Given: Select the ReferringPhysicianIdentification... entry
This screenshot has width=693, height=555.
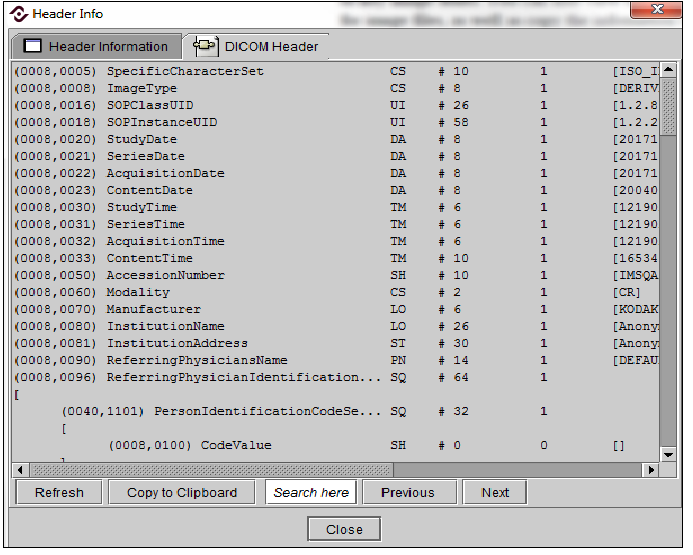Looking at the screenshot, I should [x=336, y=377].
